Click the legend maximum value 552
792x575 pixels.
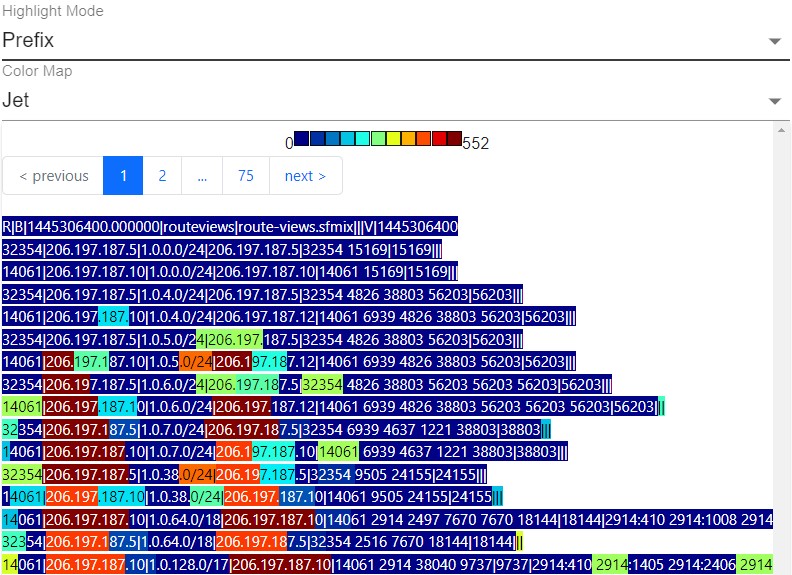(475, 143)
